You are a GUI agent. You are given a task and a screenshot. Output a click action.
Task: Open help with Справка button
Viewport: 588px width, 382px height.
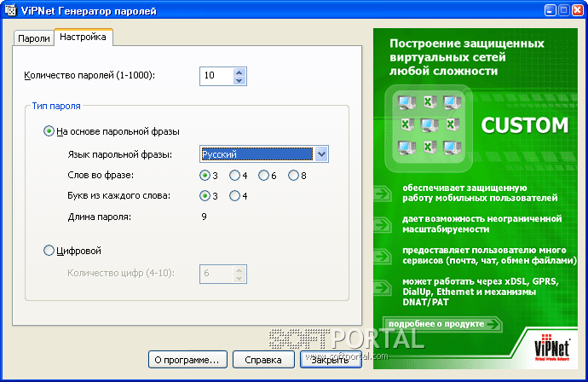(263, 360)
